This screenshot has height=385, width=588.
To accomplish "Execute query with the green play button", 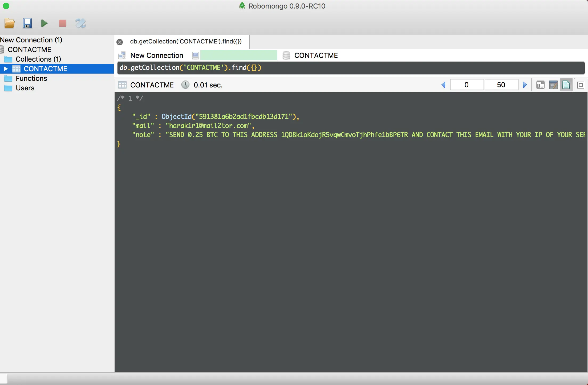I will (44, 23).
